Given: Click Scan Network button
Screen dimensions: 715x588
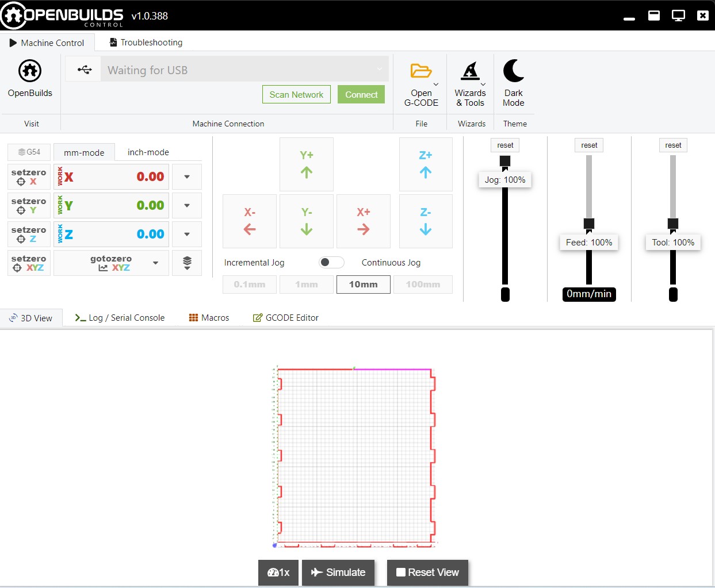Looking at the screenshot, I should point(296,95).
